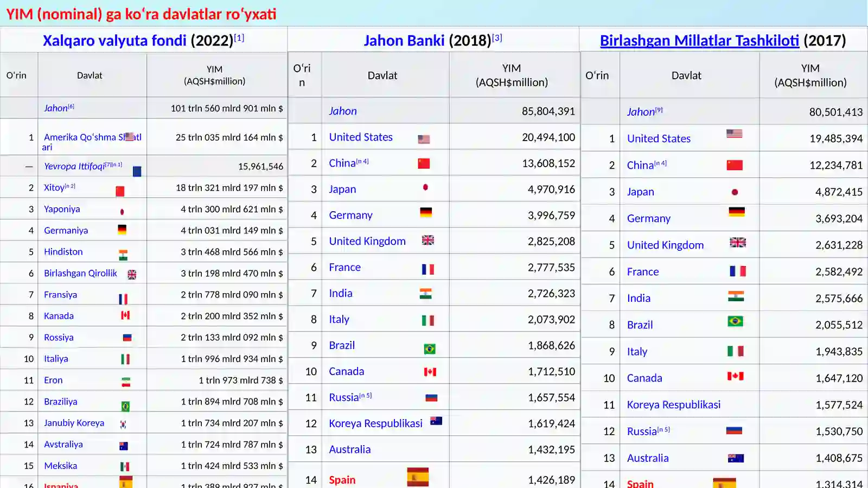Open Koreya Respublikasi link in the 2017 table

(674, 404)
